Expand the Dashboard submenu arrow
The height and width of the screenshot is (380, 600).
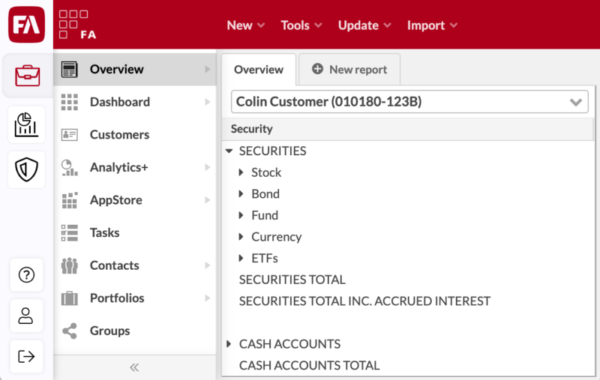pos(207,102)
